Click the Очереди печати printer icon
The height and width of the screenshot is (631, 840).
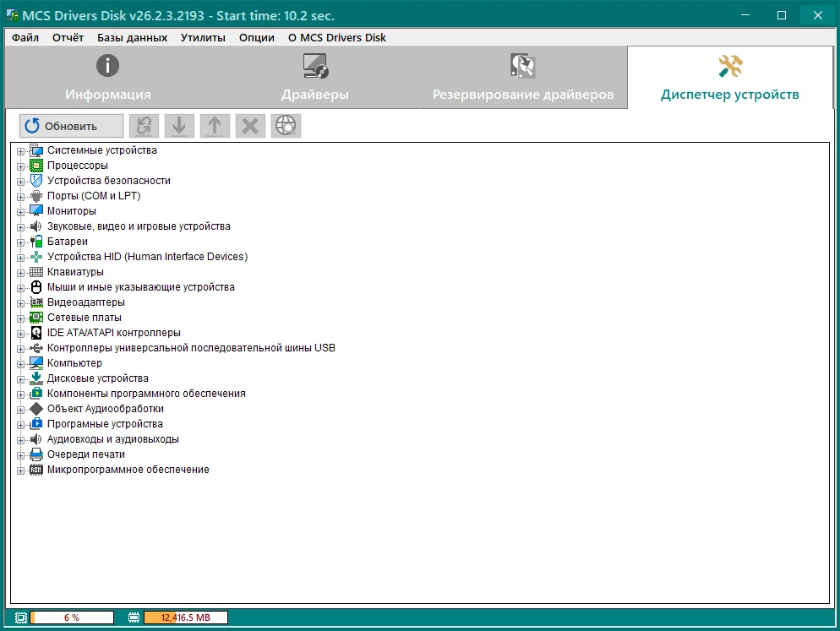pos(36,454)
